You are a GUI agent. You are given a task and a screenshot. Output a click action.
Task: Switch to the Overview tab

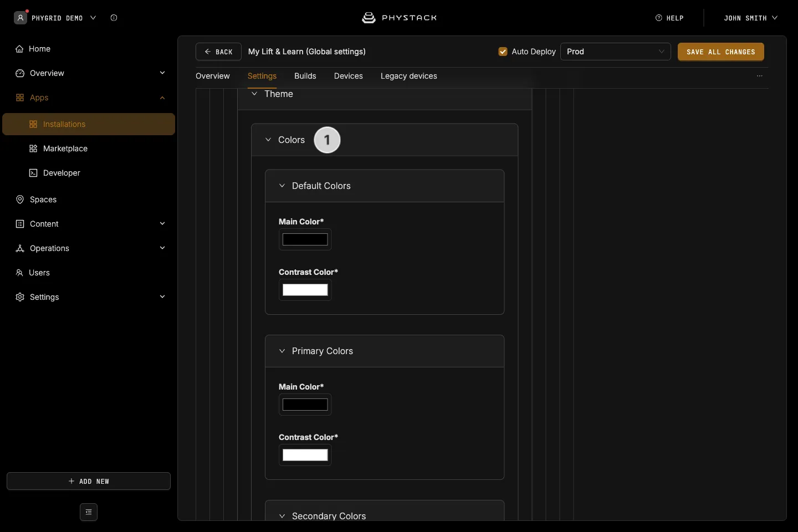point(213,76)
